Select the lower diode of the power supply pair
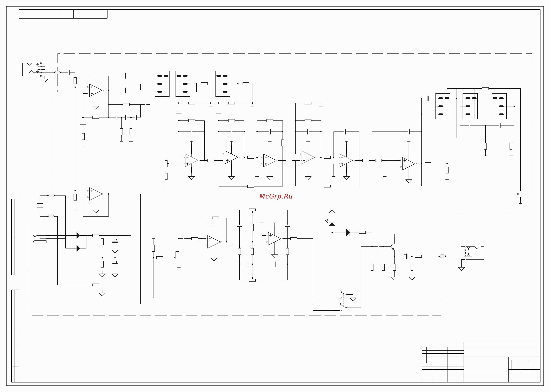 click(78, 248)
